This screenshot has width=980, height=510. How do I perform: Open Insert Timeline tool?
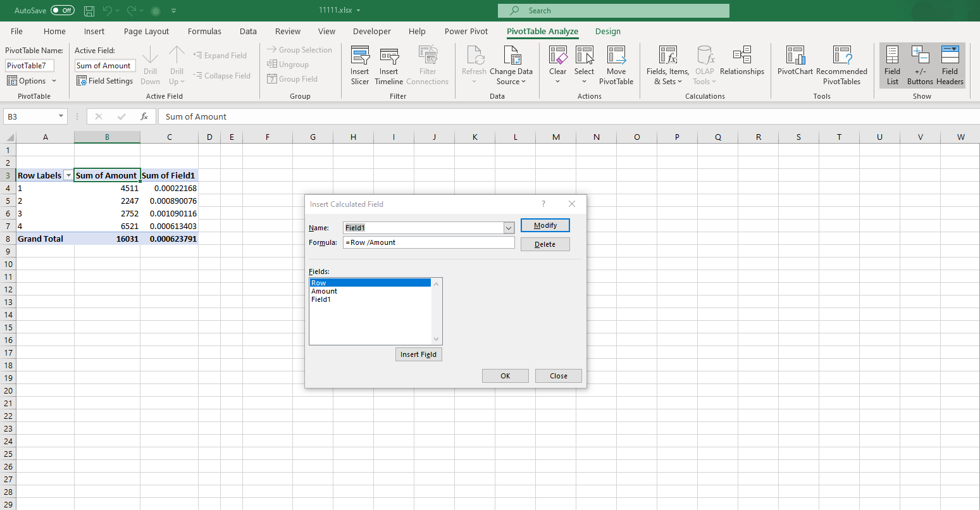point(388,66)
